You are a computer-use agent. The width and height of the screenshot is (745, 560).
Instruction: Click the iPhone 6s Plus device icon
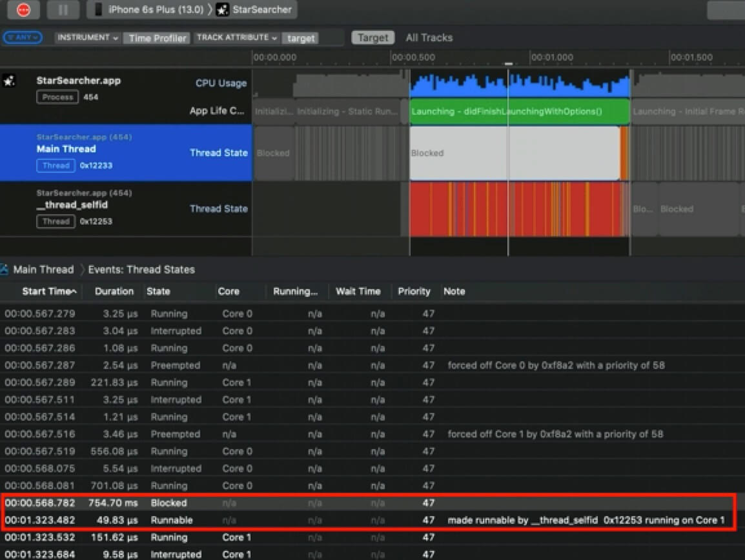pos(98,10)
